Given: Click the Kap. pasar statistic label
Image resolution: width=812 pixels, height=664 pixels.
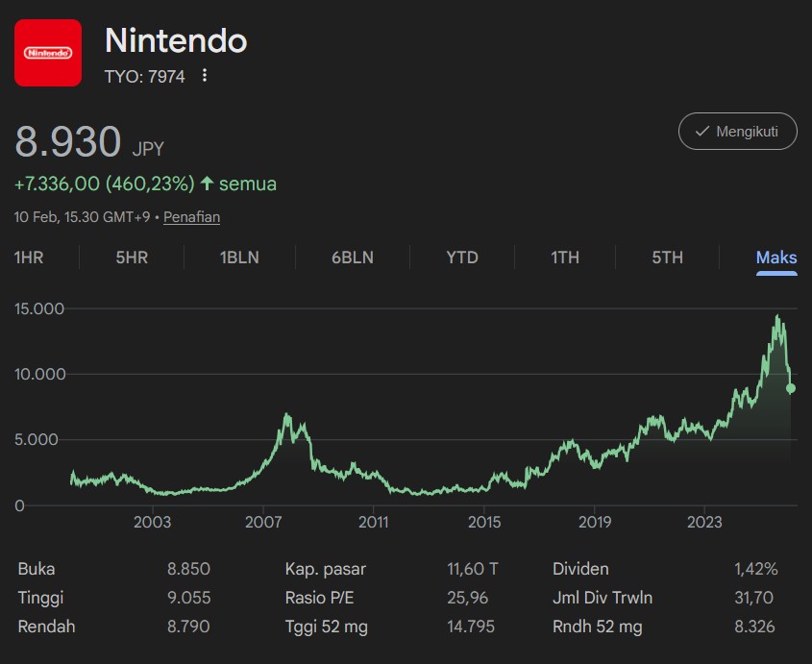Looking at the screenshot, I should point(325,569).
